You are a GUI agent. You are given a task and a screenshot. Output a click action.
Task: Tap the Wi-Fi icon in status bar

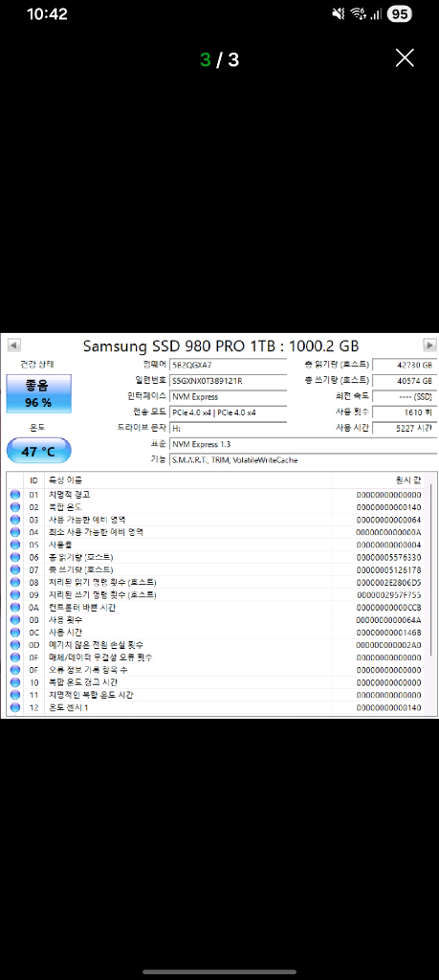click(358, 13)
